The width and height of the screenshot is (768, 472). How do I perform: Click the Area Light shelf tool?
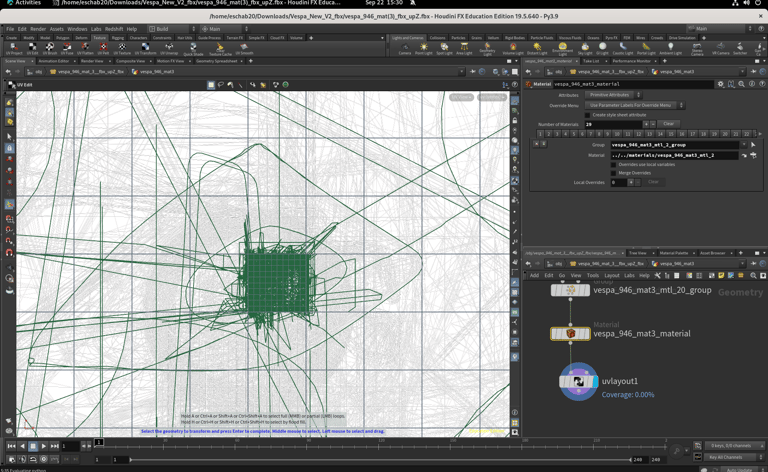coord(464,48)
